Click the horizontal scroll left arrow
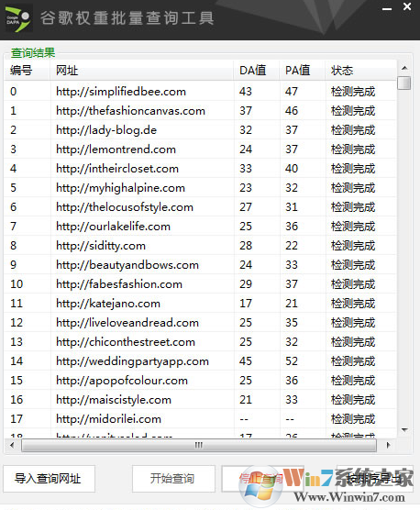Screen dimensions: 420x510 [12, 445]
